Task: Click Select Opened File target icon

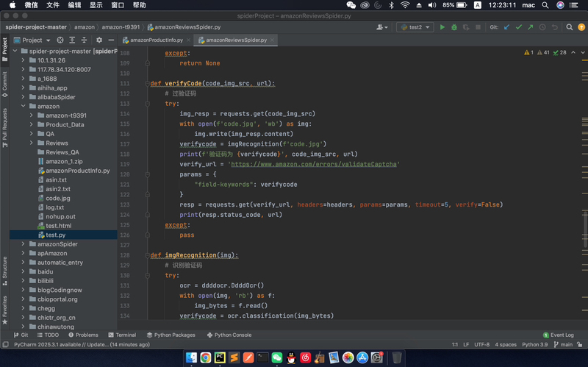Action: (59, 40)
